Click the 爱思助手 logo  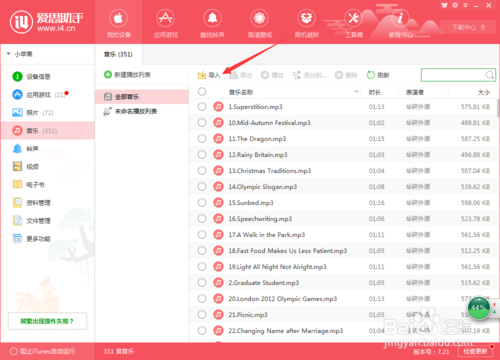pyautogui.click(x=47, y=22)
